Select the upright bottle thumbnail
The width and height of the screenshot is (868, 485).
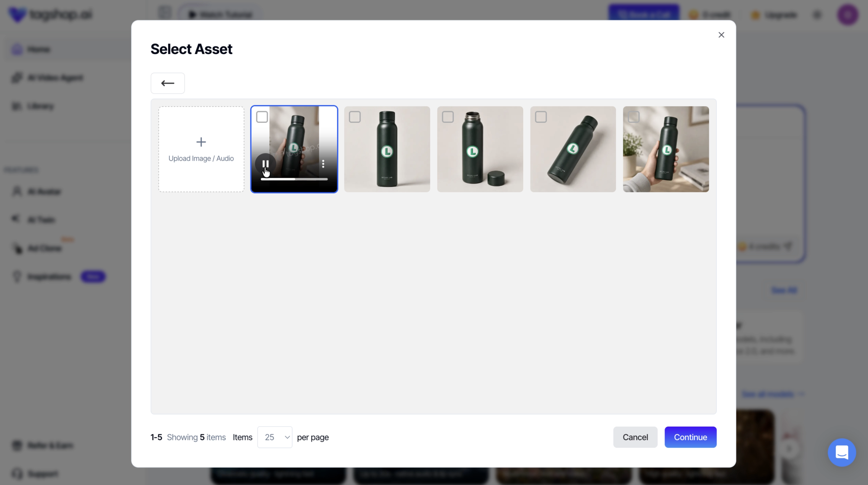[387, 149]
